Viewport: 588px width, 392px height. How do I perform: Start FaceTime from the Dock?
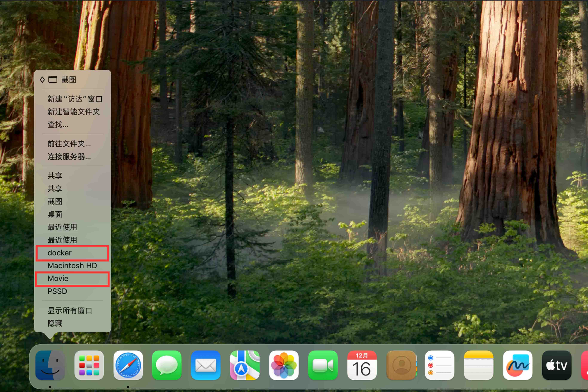click(x=323, y=365)
